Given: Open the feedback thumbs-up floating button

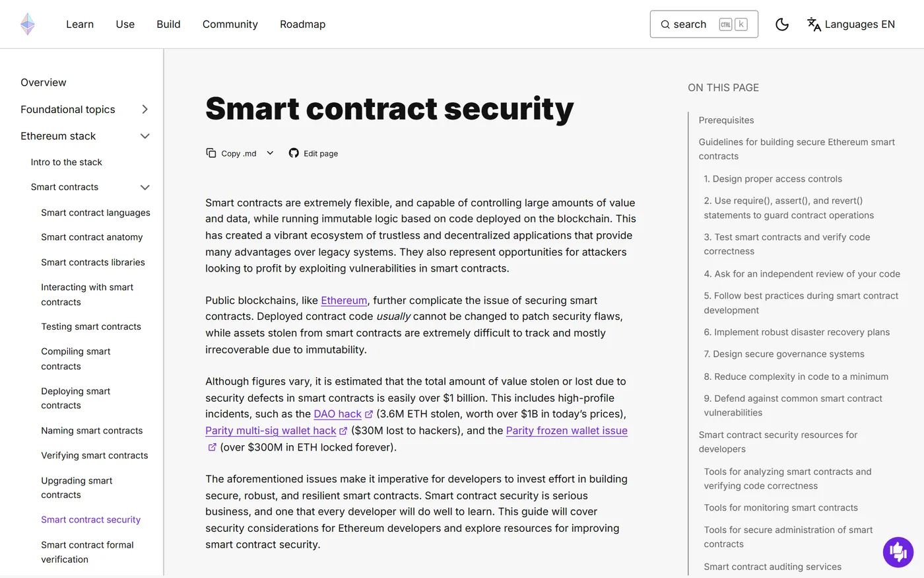Looking at the screenshot, I should [898, 552].
